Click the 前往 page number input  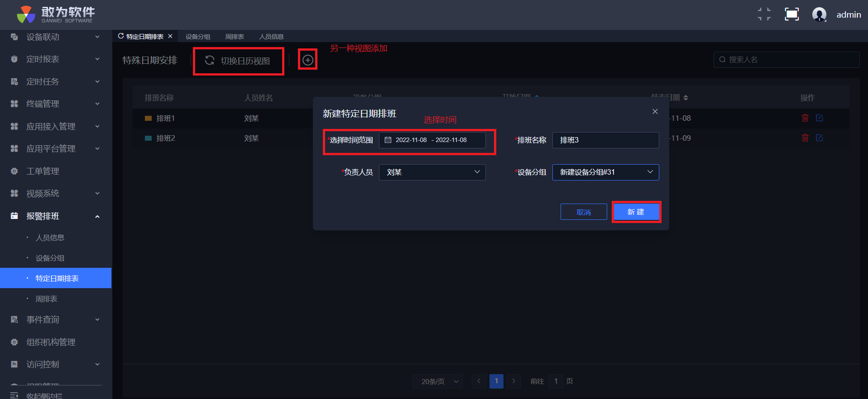point(556,381)
